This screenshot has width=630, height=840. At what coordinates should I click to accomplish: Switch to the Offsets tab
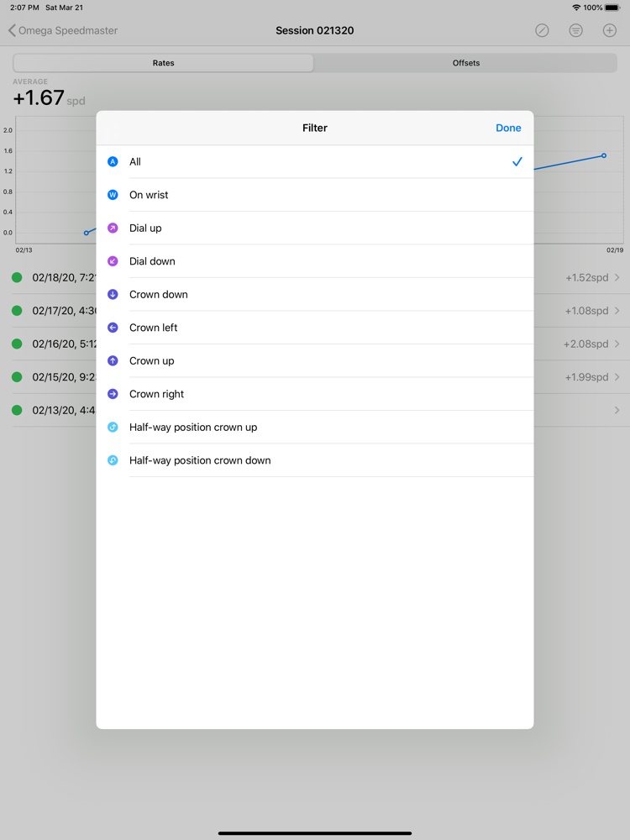coord(466,63)
